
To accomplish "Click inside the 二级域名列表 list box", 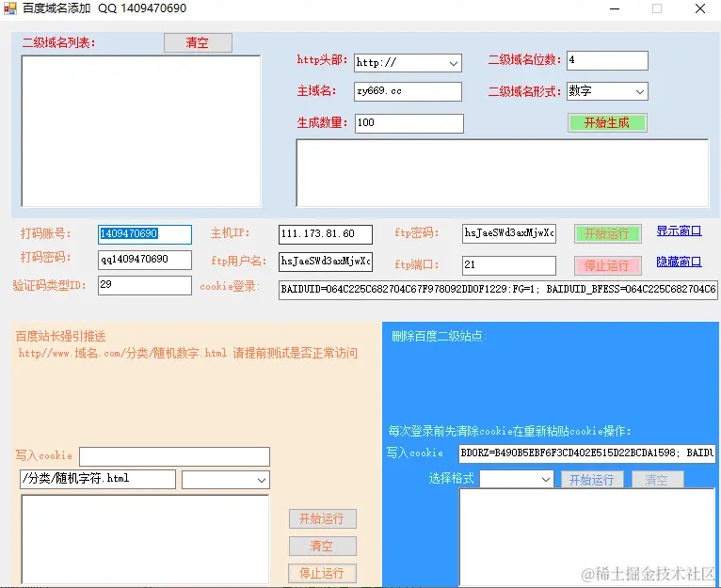I will click(141, 131).
